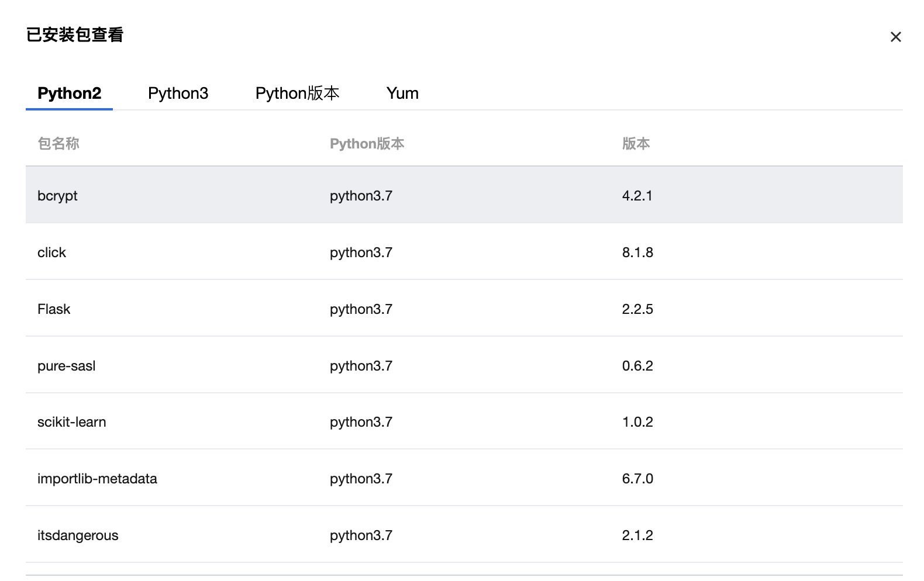Click the itsdangerous package entry
Image resolution: width=924 pixels, height=581 pixels.
coord(78,535)
